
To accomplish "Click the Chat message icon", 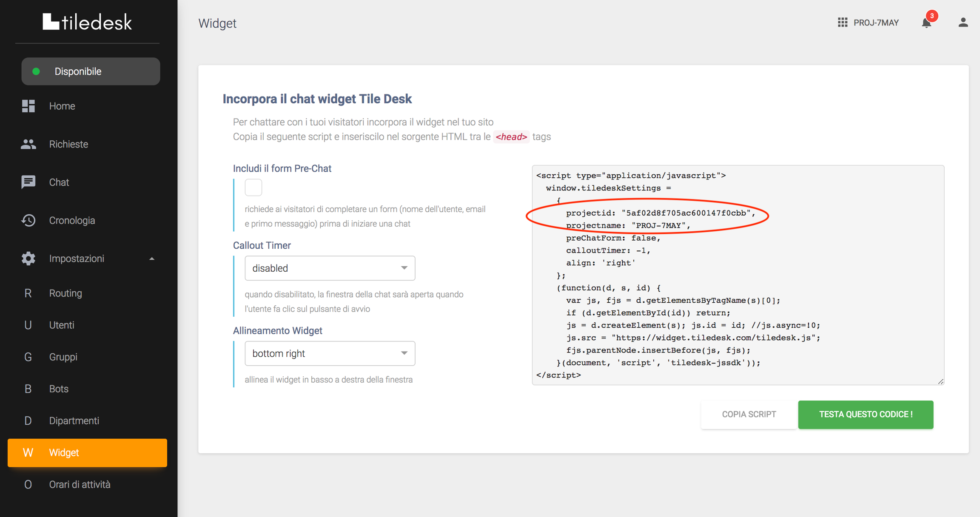I will point(28,182).
